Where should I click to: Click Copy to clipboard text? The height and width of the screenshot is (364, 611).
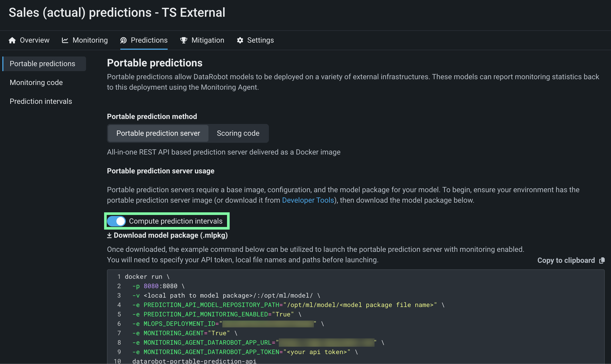pos(566,260)
